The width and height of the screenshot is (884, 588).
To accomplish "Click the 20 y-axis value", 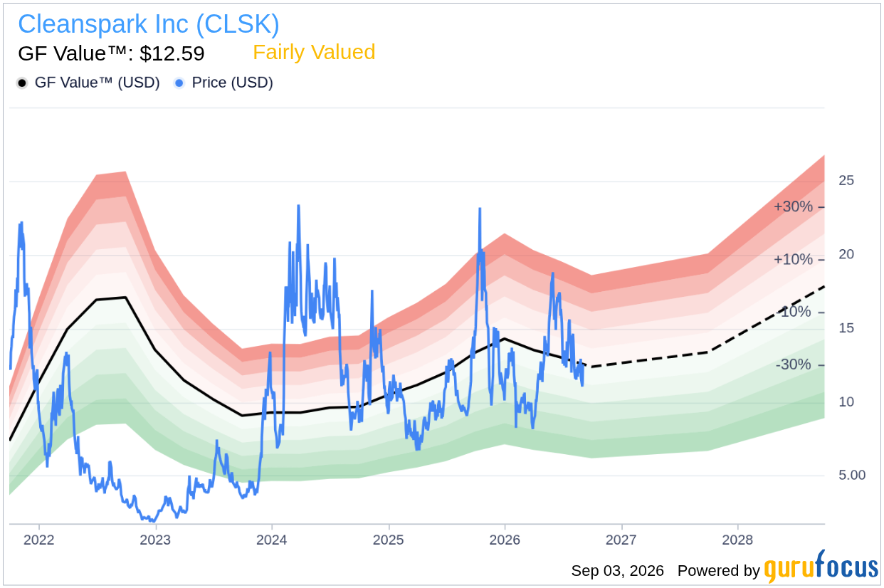I will (x=846, y=255).
